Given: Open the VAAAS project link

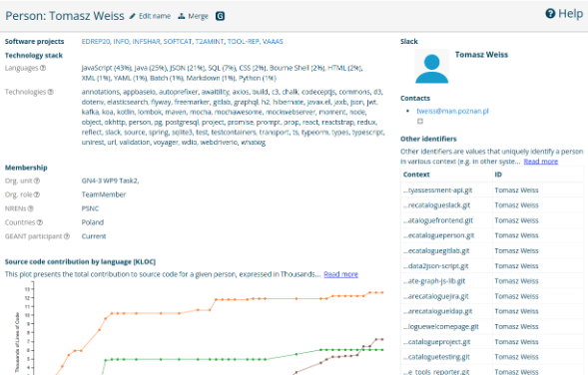Looking at the screenshot, I should coord(273,42).
